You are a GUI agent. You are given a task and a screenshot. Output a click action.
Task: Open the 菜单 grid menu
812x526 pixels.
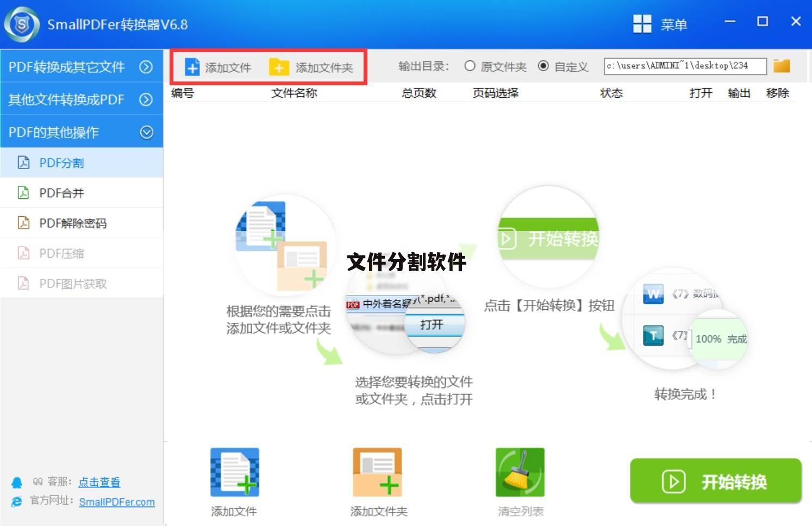click(660, 24)
